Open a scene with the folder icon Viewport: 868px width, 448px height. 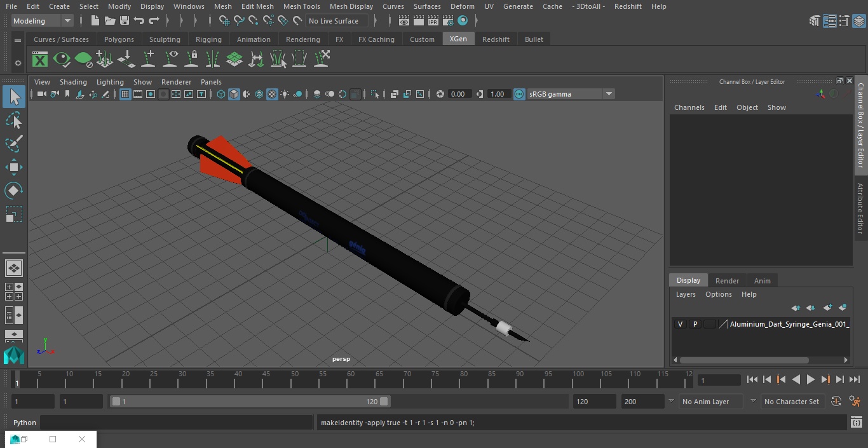coord(110,21)
